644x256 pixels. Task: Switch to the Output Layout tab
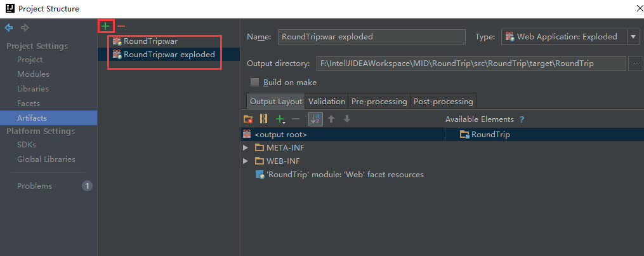click(x=276, y=101)
